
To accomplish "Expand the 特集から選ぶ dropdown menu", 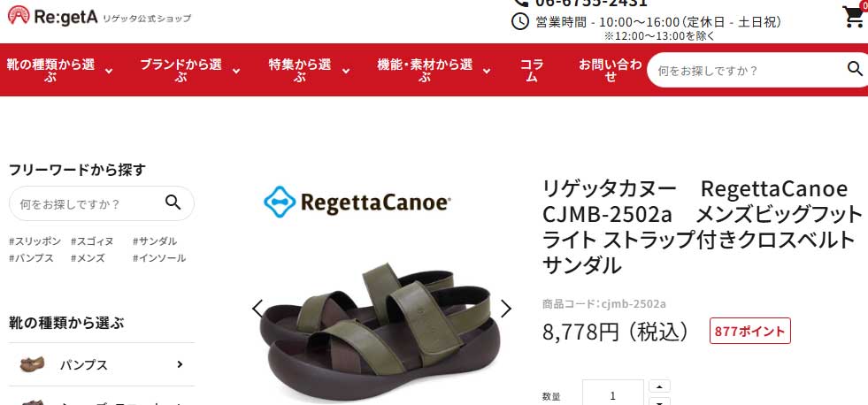I will click(309, 70).
